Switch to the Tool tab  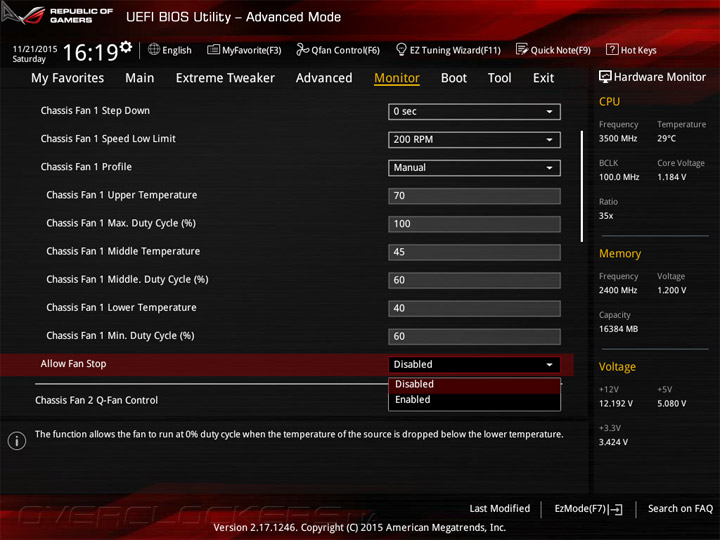[500, 78]
